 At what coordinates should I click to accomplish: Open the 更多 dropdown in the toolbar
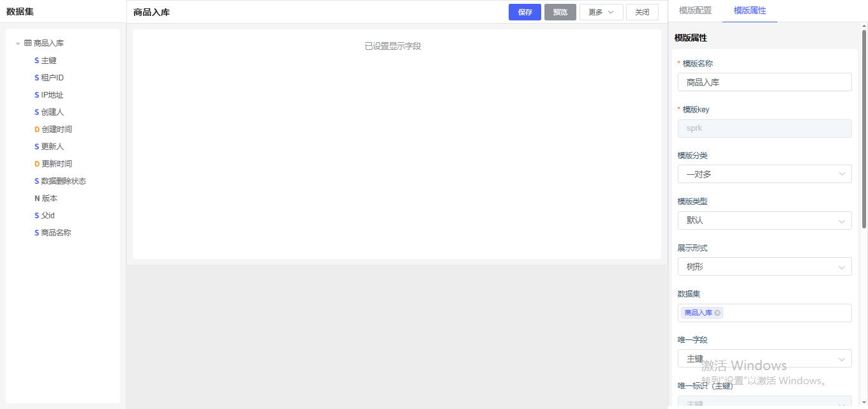point(601,11)
